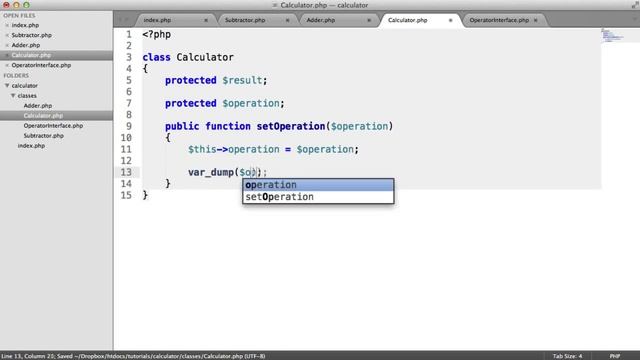Viewport: 640px width, 360px height.
Task: Open Tab Size: 4 setting
Action: [x=567, y=356]
